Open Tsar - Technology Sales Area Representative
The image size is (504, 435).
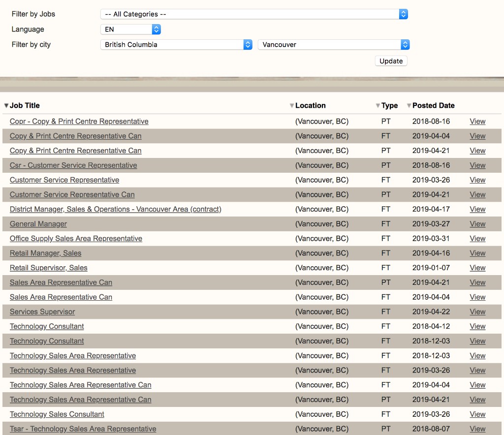pyautogui.click(x=83, y=429)
